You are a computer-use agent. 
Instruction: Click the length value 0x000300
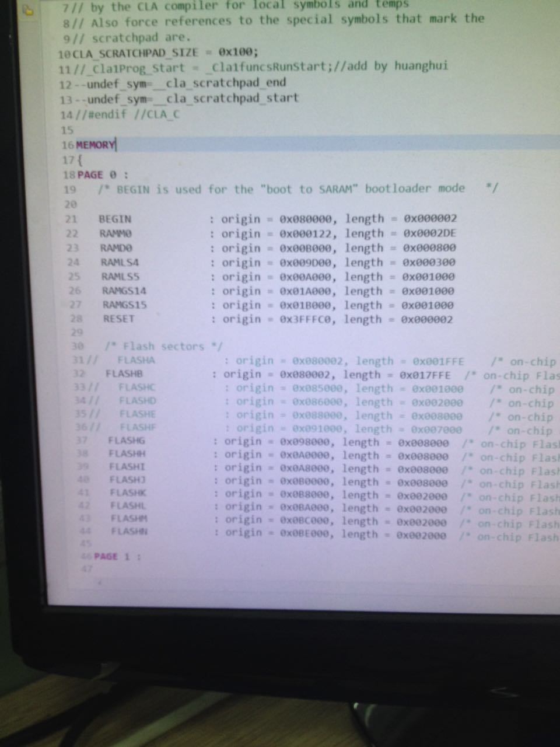[x=429, y=262]
